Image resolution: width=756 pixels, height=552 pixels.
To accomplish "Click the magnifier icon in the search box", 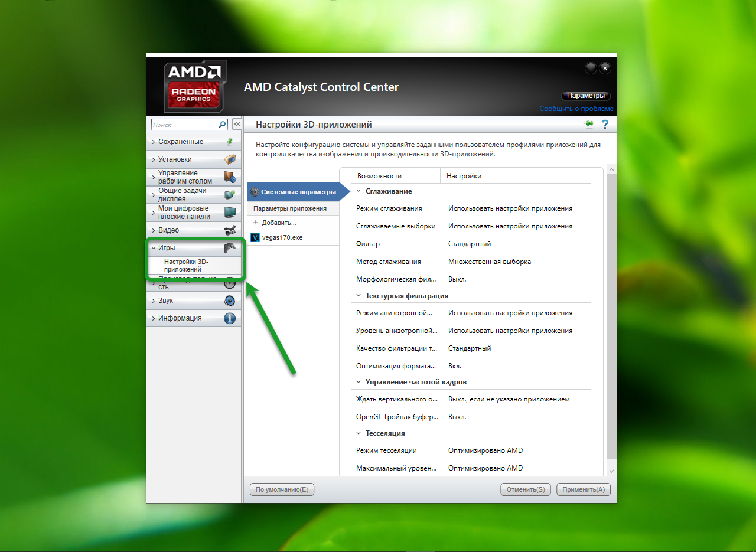I will pyautogui.click(x=222, y=125).
